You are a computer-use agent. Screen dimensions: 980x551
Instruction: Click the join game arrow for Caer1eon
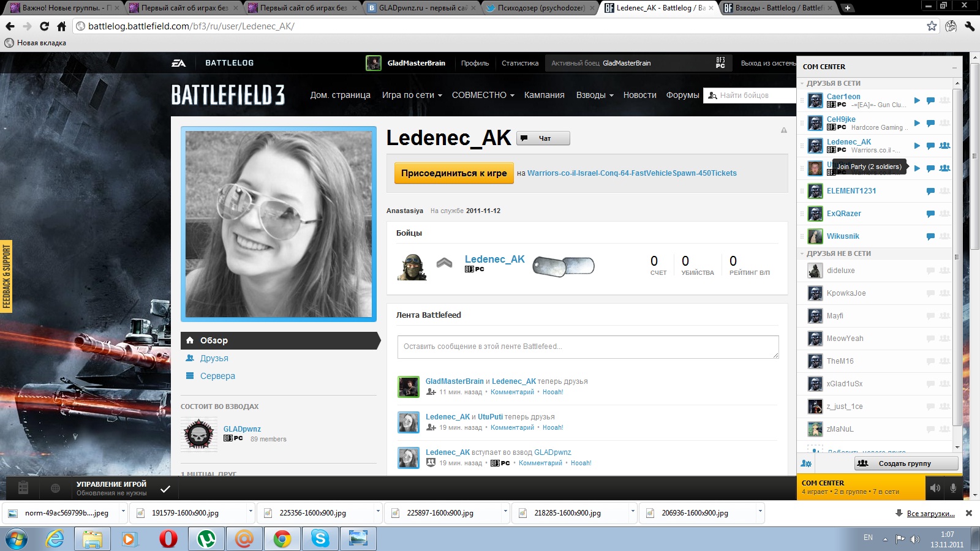click(x=917, y=100)
